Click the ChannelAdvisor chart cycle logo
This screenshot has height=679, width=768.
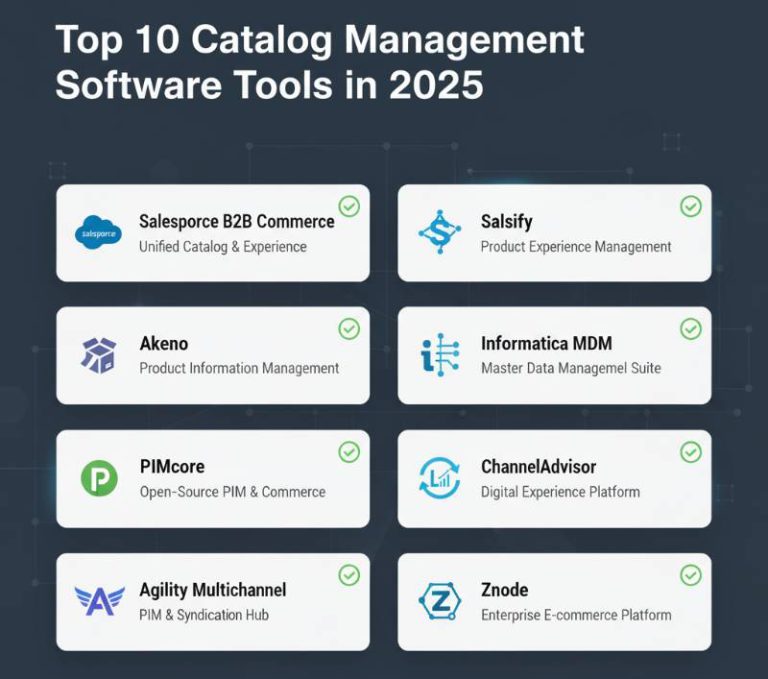coord(439,478)
